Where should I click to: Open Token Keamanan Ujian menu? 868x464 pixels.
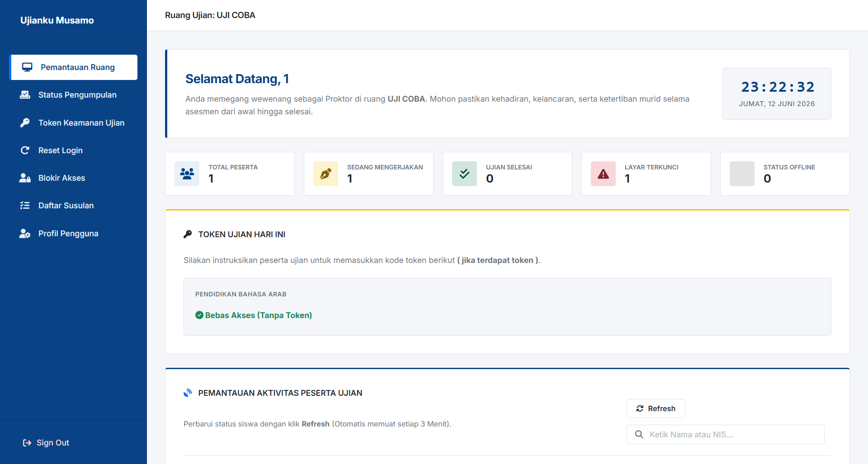pyautogui.click(x=74, y=123)
